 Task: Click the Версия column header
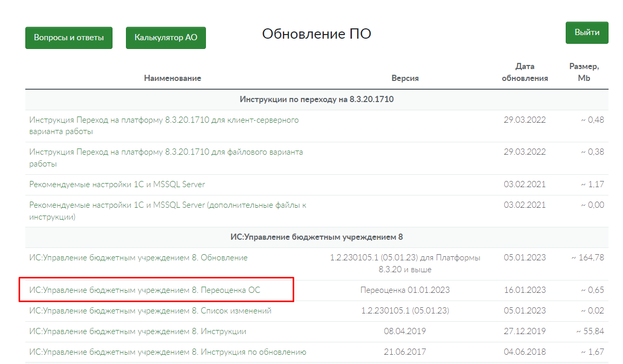coord(405,78)
